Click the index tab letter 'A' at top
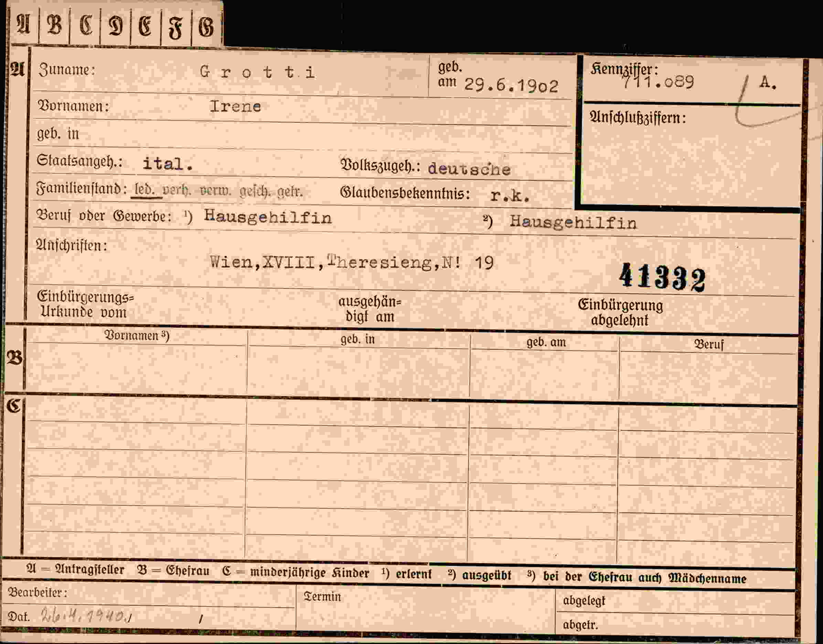 23,24
